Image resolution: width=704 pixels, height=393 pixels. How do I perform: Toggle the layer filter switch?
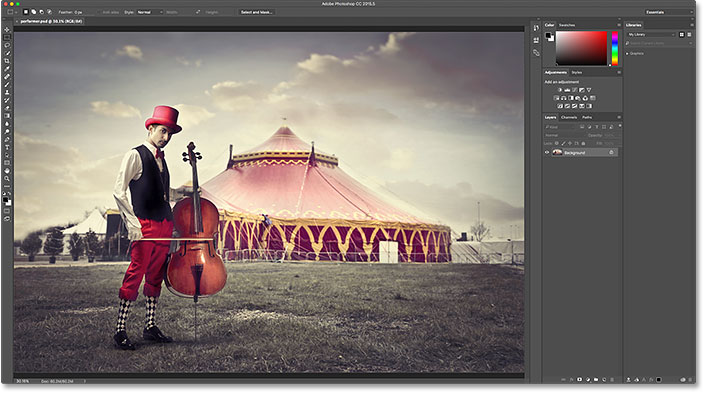620,126
